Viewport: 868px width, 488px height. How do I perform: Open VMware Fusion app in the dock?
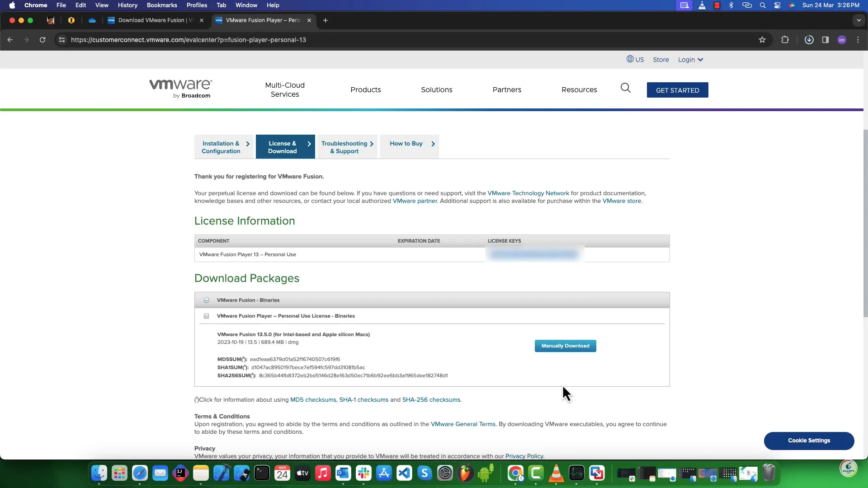[x=597, y=473]
